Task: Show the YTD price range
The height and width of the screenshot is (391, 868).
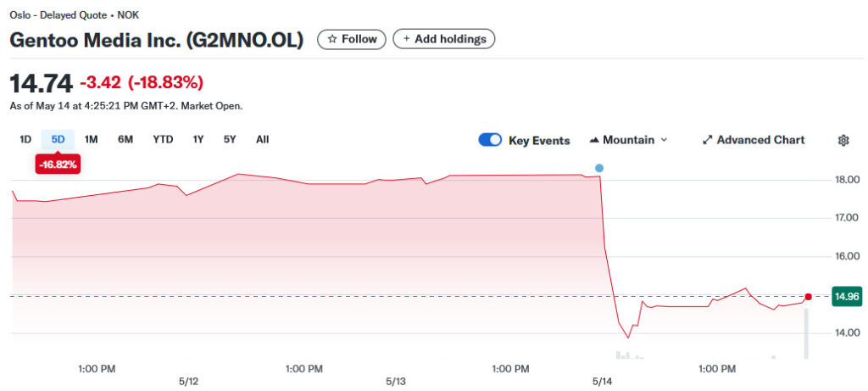Action: pyautogui.click(x=163, y=139)
